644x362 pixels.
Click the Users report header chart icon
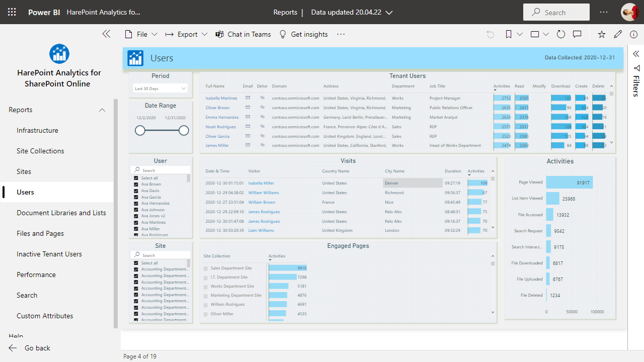[x=135, y=58]
